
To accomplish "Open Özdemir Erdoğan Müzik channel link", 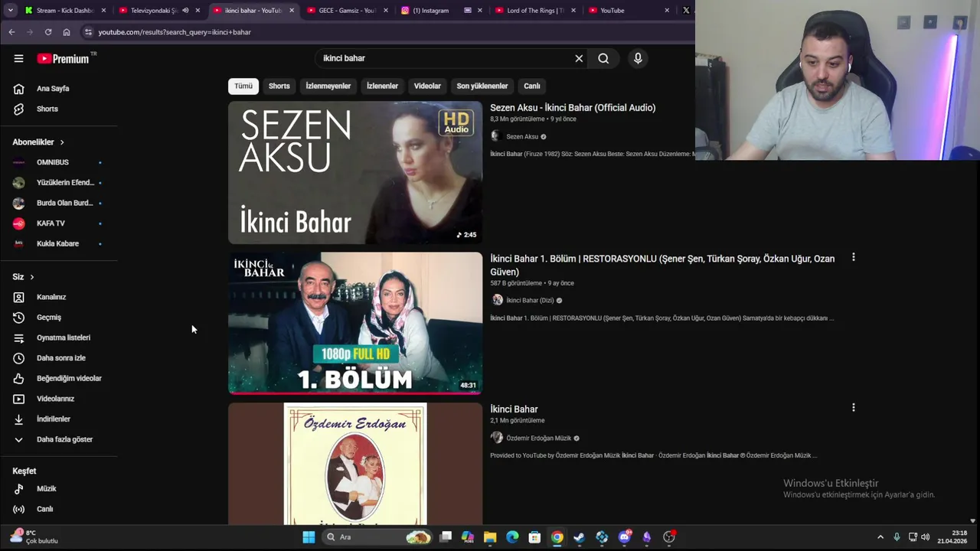I will tap(538, 439).
